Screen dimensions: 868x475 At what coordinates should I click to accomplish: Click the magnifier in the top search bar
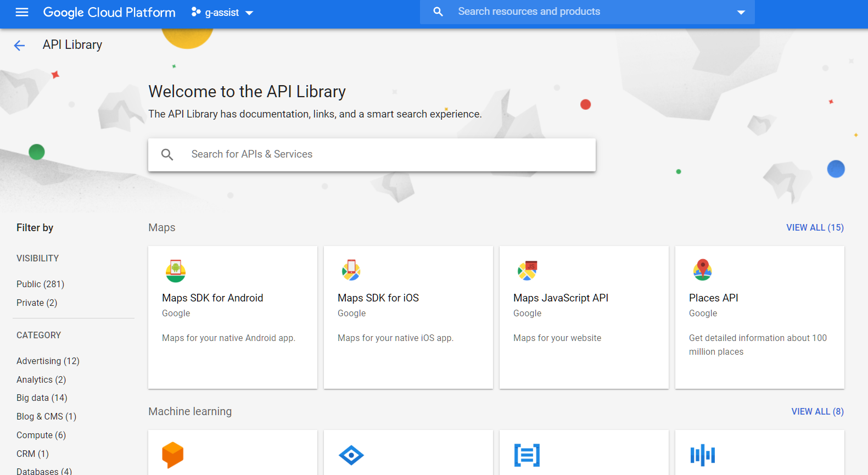pos(438,12)
